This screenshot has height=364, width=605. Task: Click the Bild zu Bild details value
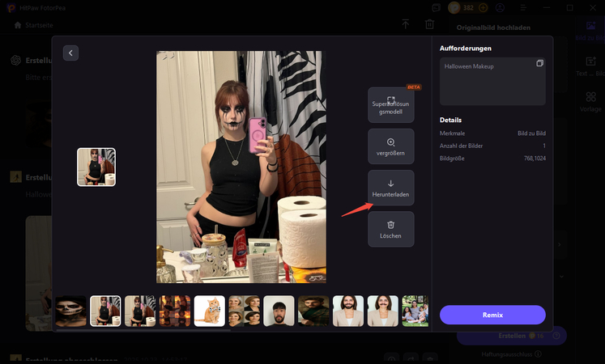click(x=531, y=133)
